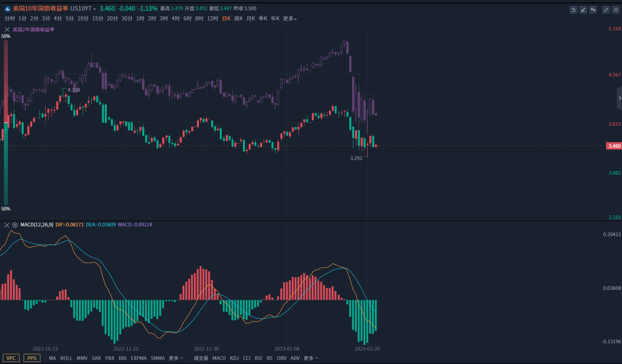Viewport: 622px width, 364px height.
Task: Click the 4.338 high price label
Action: [74, 90]
